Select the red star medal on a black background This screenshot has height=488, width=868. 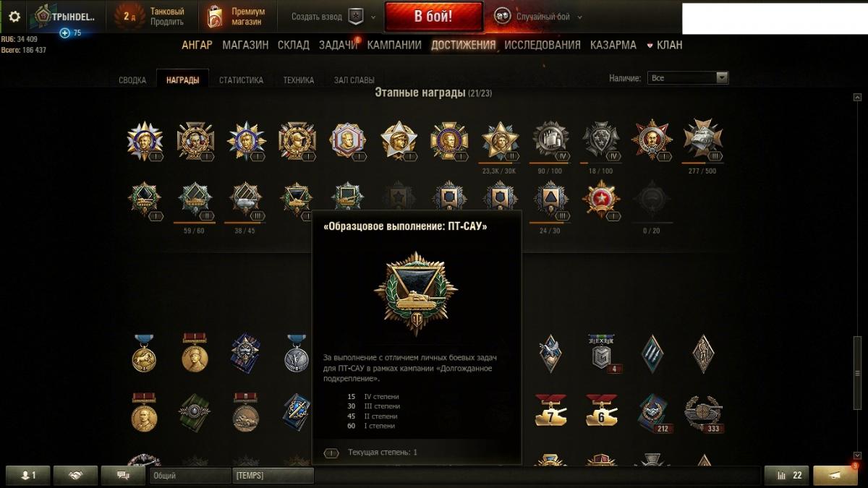click(601, 200)
